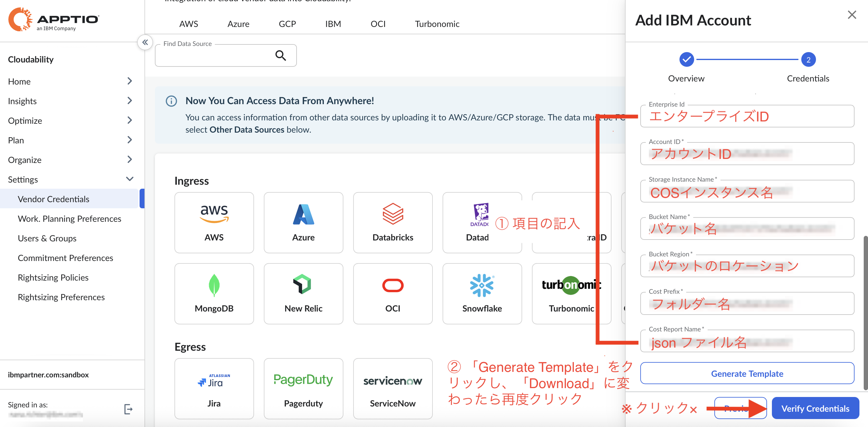The width and height of the screenshot is (868, 427).
Task: Switch to the IBM vendor tab
Action: click(x=333, y=24)
